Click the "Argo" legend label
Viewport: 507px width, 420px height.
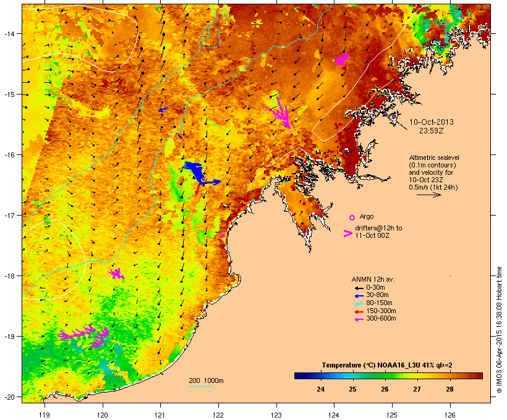click(367, 216)
